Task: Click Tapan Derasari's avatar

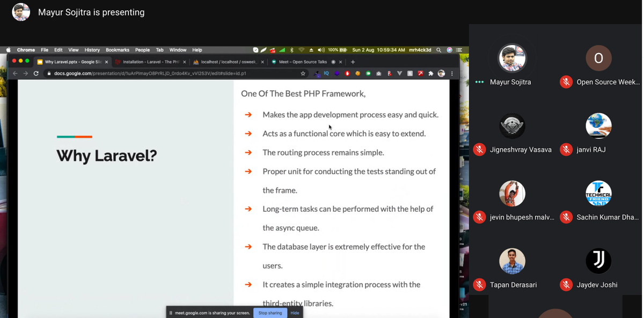Action: [x=512, y=261]
